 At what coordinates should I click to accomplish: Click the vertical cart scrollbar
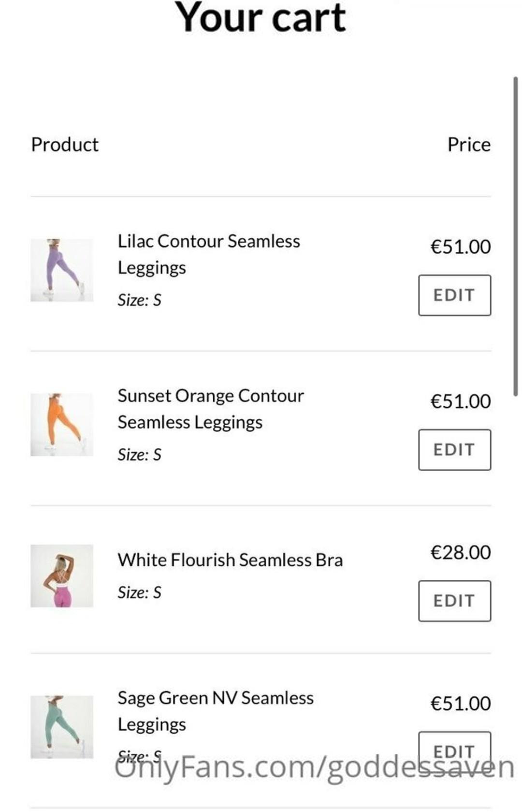[x=516, y=236]
